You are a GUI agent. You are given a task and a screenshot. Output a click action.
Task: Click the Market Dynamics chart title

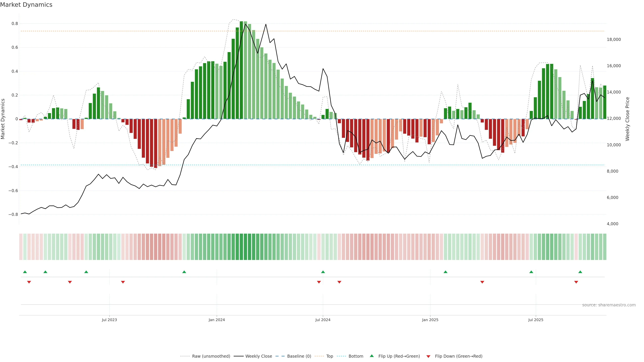click(26, 5)
